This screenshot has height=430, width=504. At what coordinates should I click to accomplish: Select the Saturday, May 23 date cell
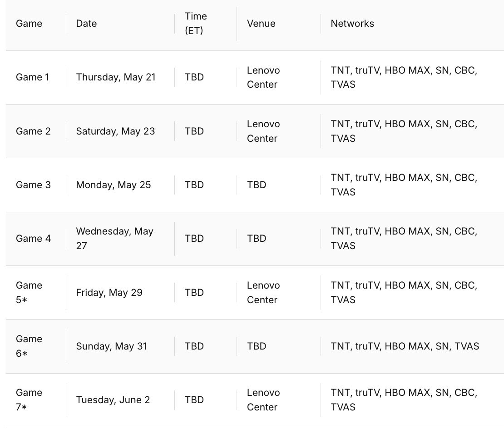tap(115, 131)
